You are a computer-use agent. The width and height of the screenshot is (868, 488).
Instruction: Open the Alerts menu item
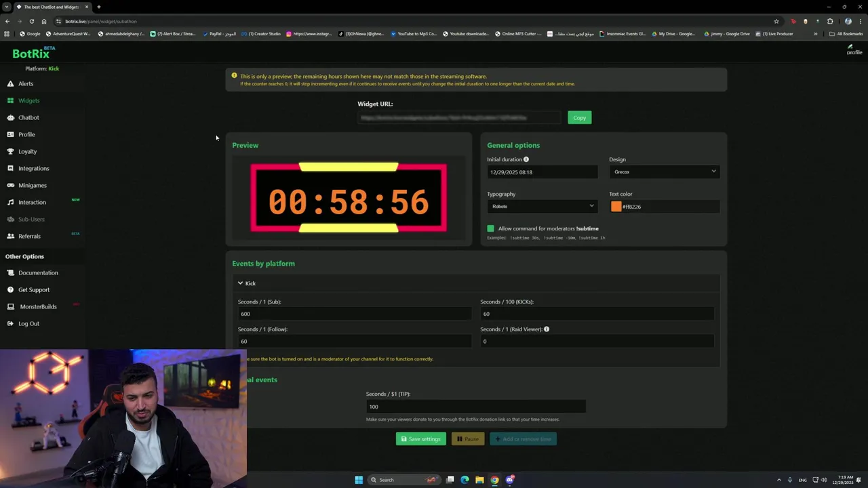point(26,83)
